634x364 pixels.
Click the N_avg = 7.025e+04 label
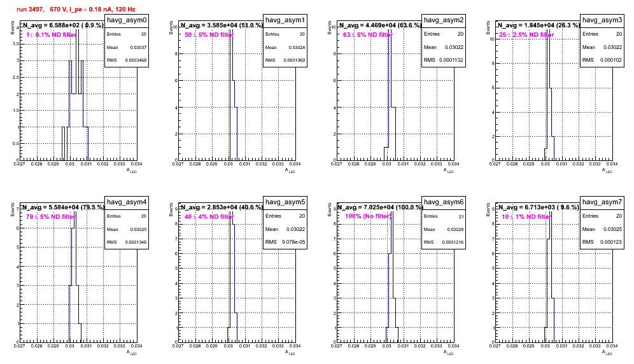(379, 207)
